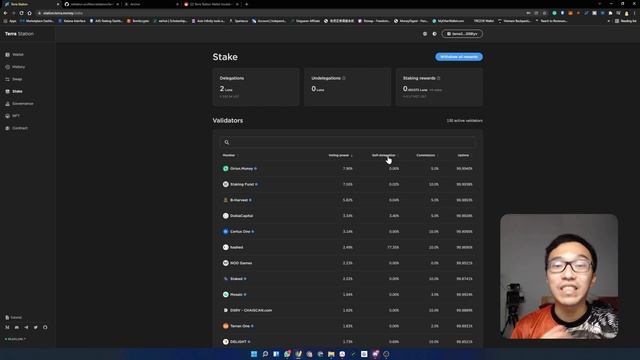Click the Terran One validator logo icon

tap(226, 326)
